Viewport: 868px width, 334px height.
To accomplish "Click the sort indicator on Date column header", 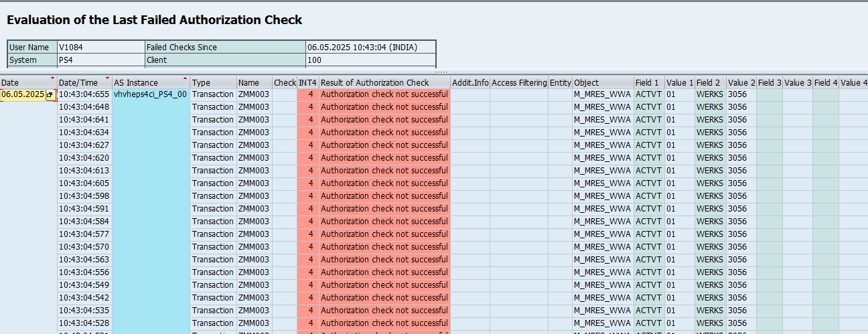I will click(x=52, y=79).
